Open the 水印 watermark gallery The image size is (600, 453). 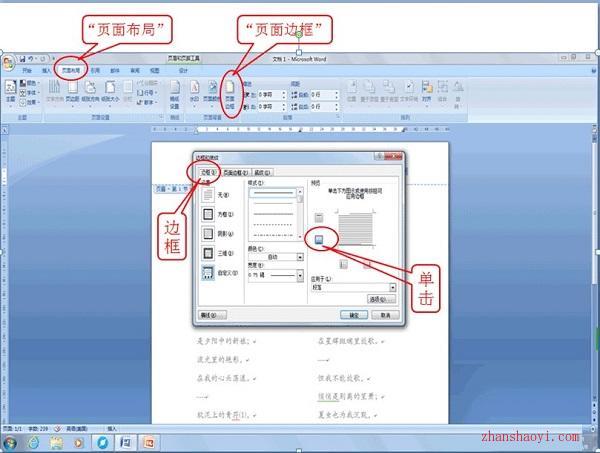(194, 92)
